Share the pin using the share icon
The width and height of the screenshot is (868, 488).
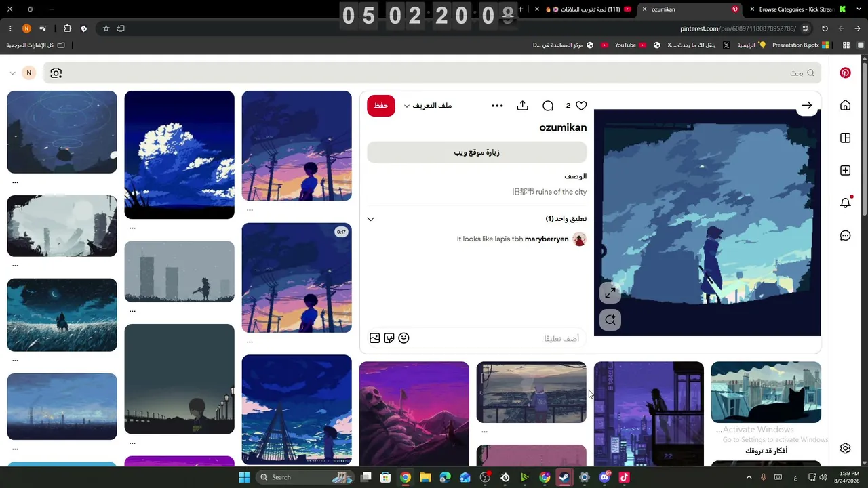point(522,106)
